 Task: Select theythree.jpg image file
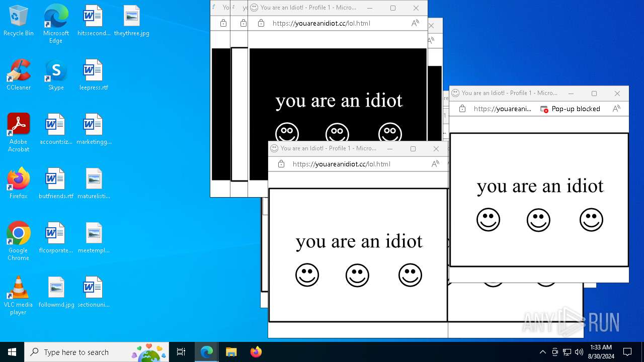pyautogui.click(x=131, y=21)
